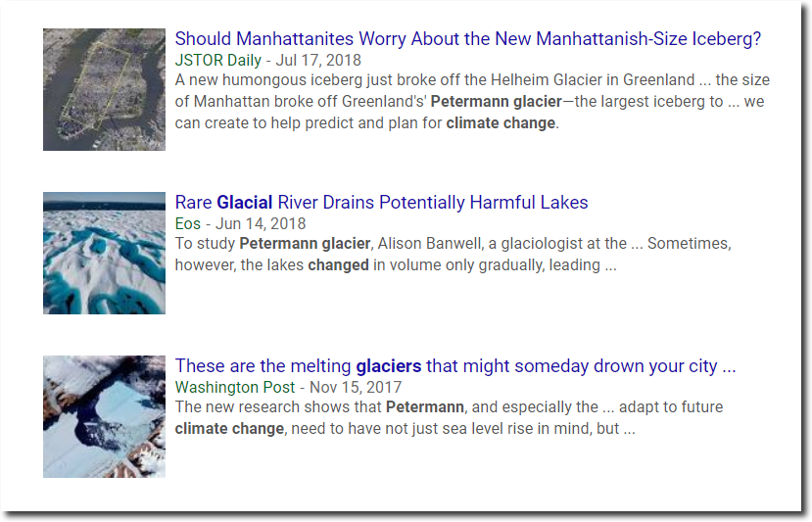Click the blue glacial lakes thumbnail
Viewport: 812px width, 522px height.
(104, 254)
